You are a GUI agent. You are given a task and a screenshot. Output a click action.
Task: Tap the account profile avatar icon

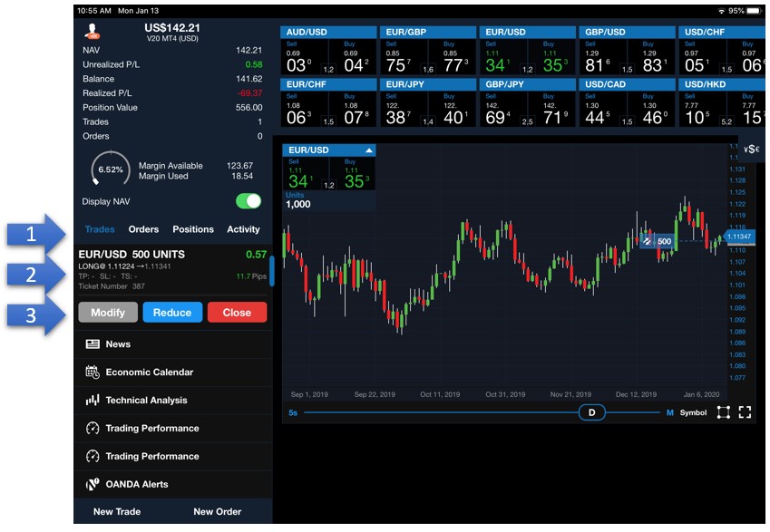[92, 31]
